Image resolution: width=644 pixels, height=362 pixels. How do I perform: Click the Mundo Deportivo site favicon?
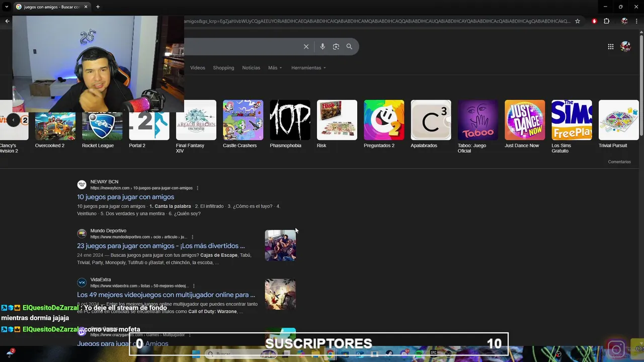coord(82,233)
